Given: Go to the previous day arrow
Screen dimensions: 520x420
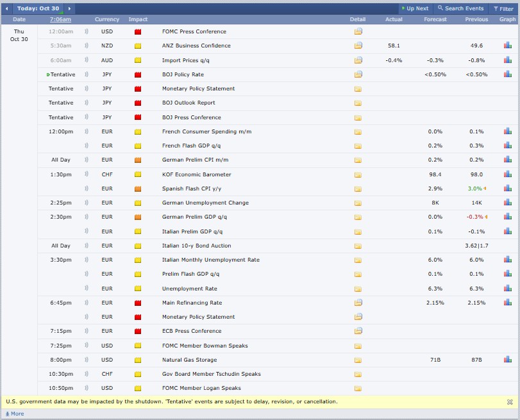Looking at the screenshot, I should tap(7, 8).
